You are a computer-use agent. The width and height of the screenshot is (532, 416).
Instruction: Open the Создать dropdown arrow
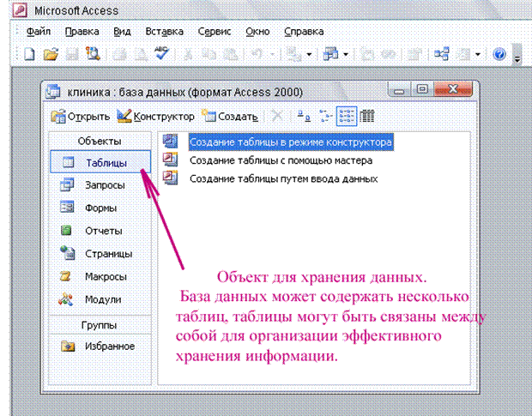(x=254, y=116)
